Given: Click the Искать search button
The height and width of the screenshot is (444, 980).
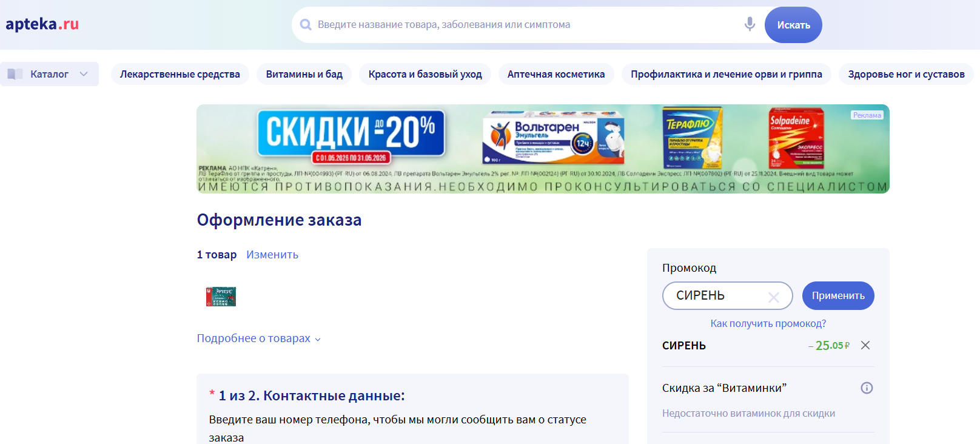Looking at the screenshot, I should (x=793, y=25).
